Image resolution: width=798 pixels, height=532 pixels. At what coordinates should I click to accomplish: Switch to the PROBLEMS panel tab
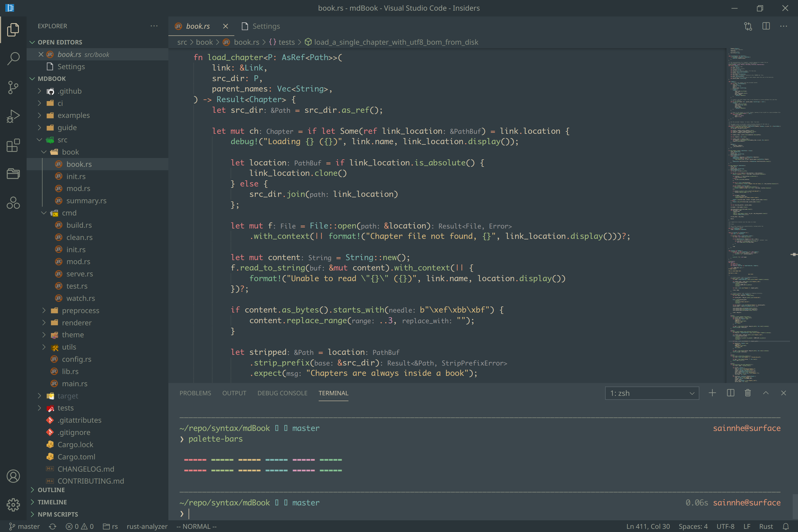(195, 393)
